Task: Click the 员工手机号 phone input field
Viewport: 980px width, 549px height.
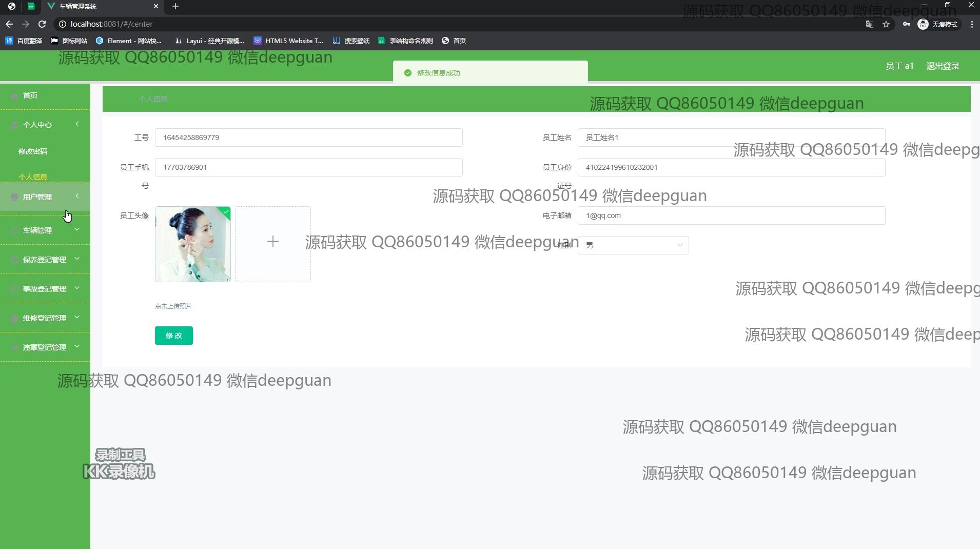Action: (x=308, y=167)
